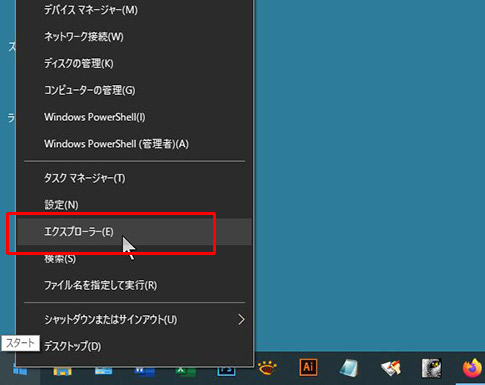Open ディスクの管理(K)

(x=134, y=63)
